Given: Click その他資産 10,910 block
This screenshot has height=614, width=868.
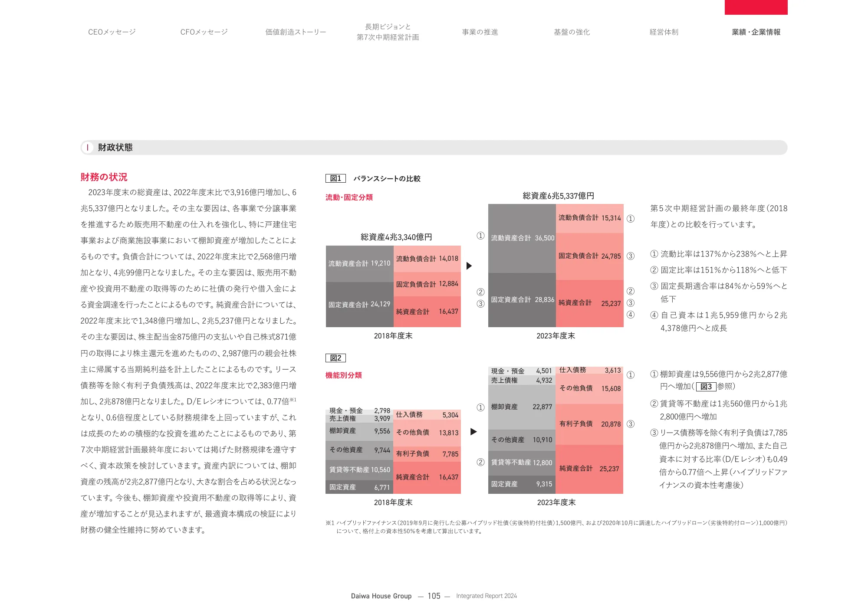Looking at the screenshot, I should [x=522, y=440].
